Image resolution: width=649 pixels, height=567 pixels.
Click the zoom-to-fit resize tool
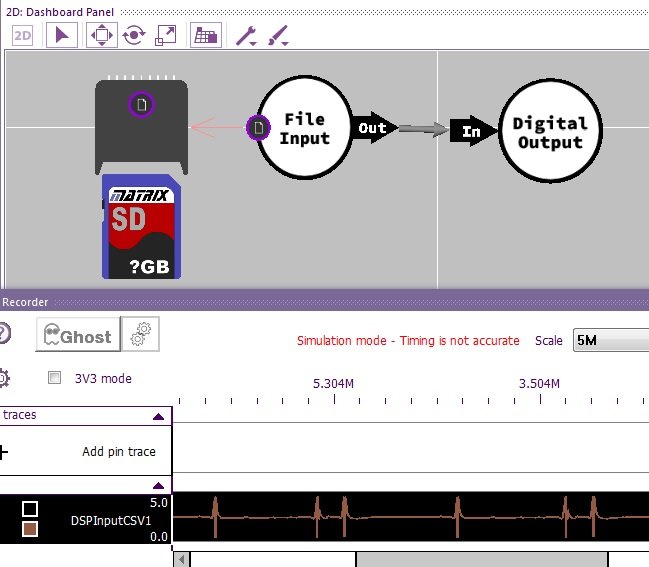pyautogui.click(x=166, y=36)
